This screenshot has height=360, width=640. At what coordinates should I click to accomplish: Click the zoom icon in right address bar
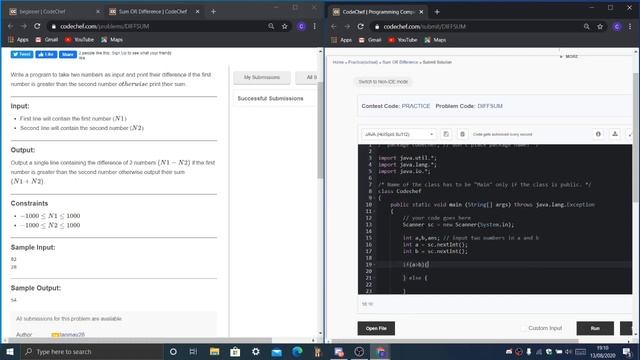587,27
